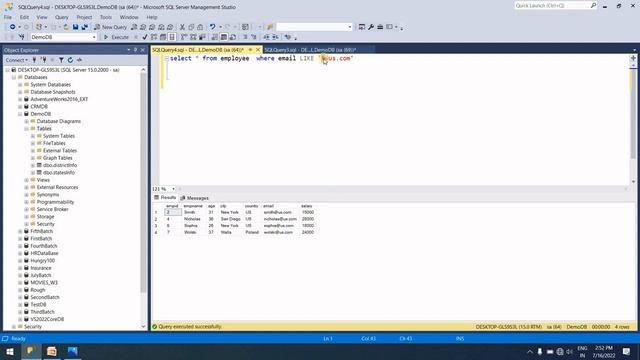Open the Help menu
This screenshot has width=640, height=360.
[x=151, y=17]
